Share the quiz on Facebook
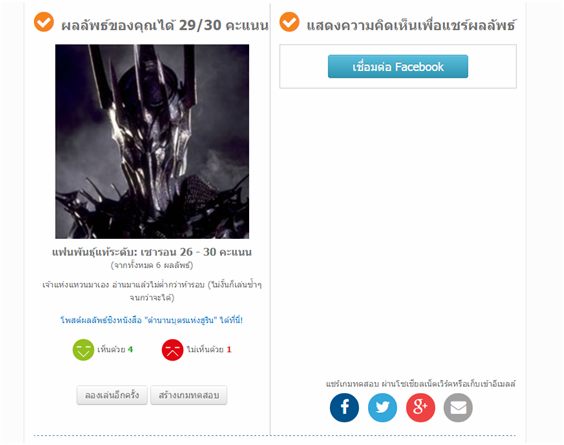The width and height of the screenshot is (564, 445). (344, 408)
